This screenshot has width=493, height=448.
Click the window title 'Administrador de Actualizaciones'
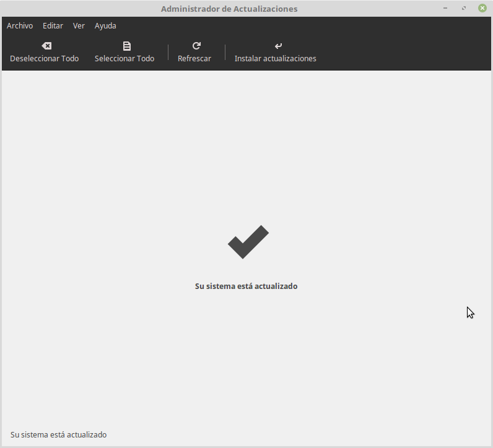tap(229, 9)
